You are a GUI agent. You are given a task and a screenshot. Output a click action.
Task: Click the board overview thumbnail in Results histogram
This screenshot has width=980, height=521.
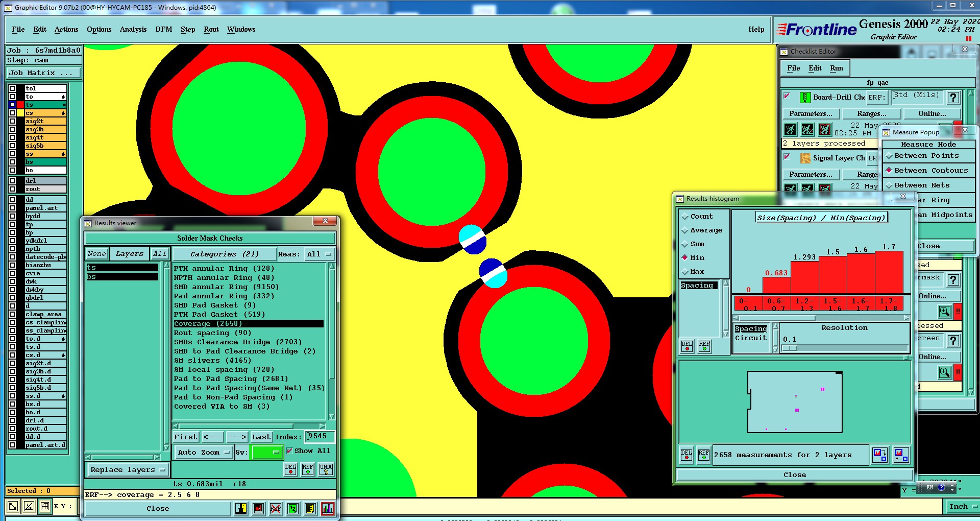pyautogui.click(x=795, y=402)
